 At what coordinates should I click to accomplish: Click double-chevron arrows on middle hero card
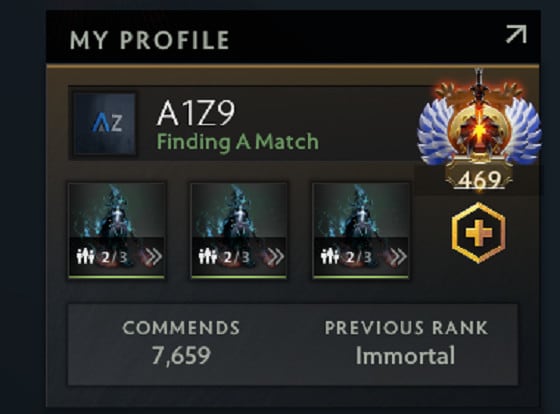[x=276, y=256]
